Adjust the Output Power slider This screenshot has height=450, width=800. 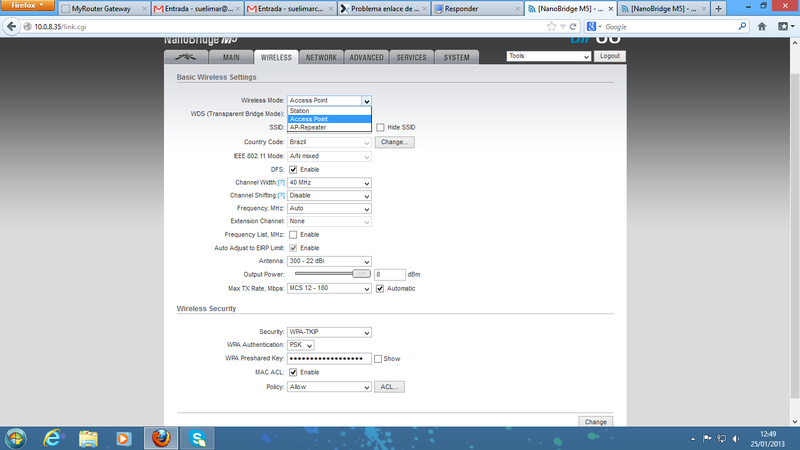(x=361, y=274)
